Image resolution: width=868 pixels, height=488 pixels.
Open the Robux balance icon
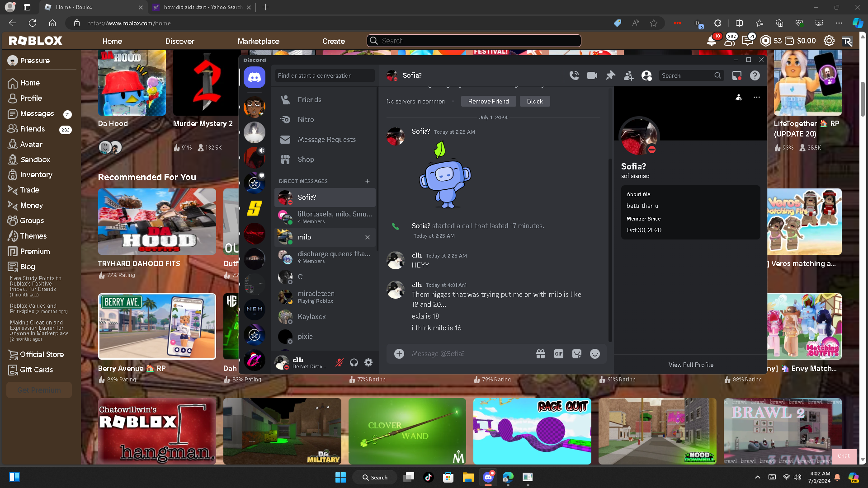(766, 41)
